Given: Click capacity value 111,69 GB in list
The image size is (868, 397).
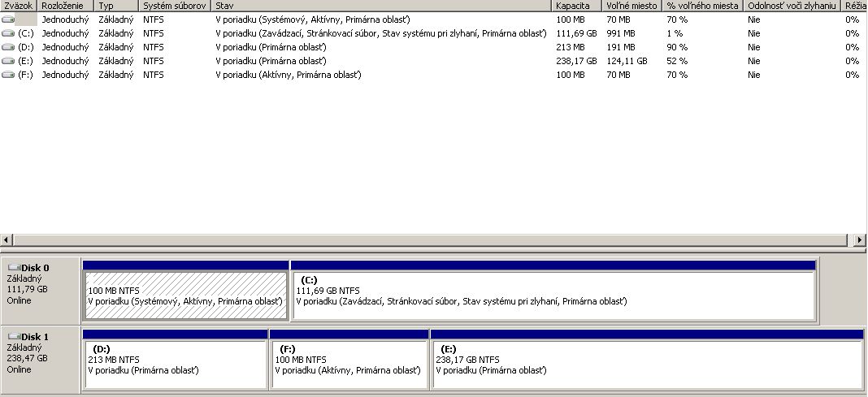Looking at the screenshot, I should (576, 33).
